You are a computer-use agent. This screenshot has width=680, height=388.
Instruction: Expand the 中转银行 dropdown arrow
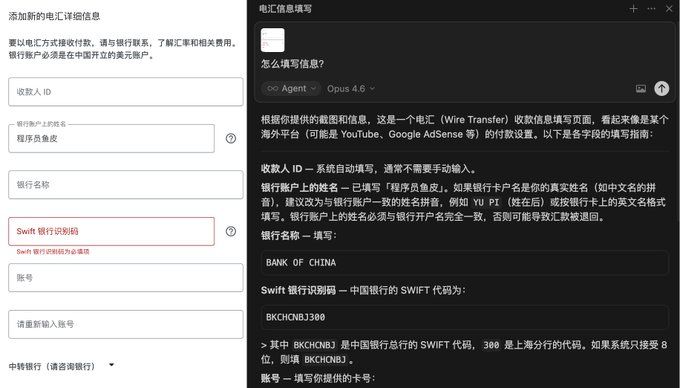111,365
